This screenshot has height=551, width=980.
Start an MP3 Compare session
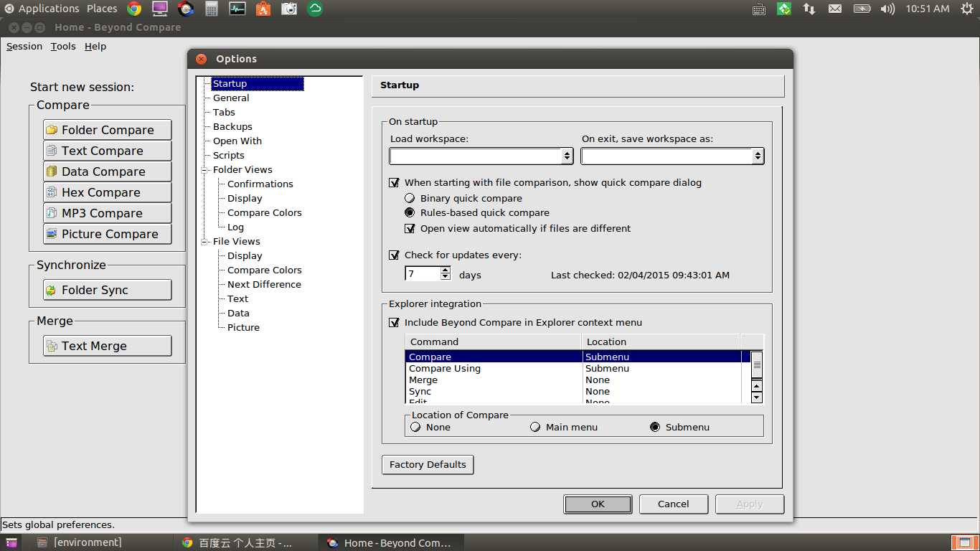108,213
